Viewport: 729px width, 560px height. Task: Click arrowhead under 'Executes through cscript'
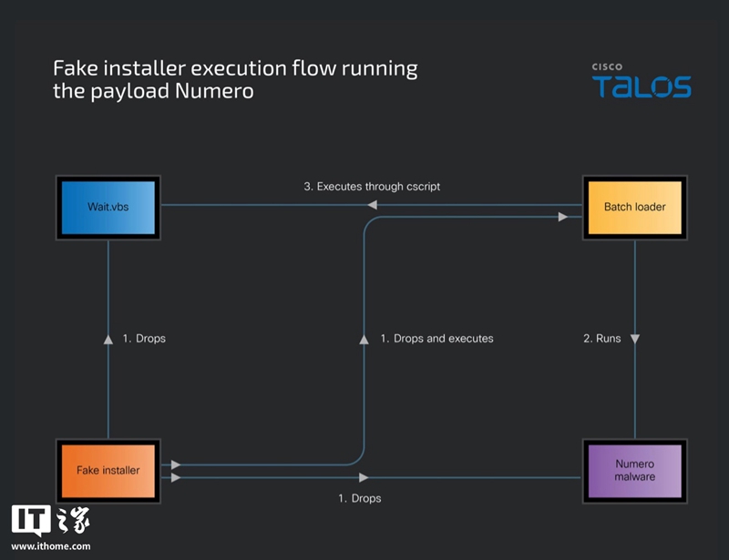pyautogui.click(x=372, y=205)
